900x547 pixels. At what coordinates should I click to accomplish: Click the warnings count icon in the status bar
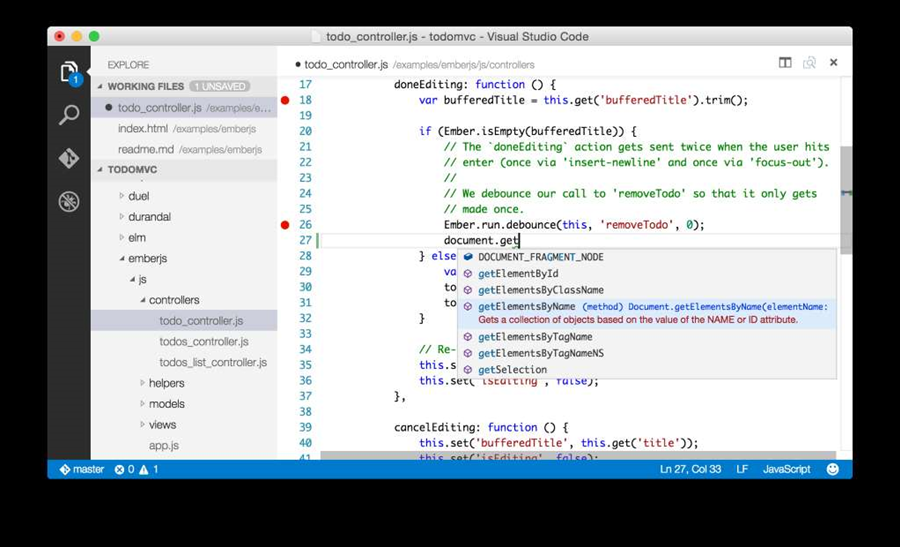tap(143, 470)
